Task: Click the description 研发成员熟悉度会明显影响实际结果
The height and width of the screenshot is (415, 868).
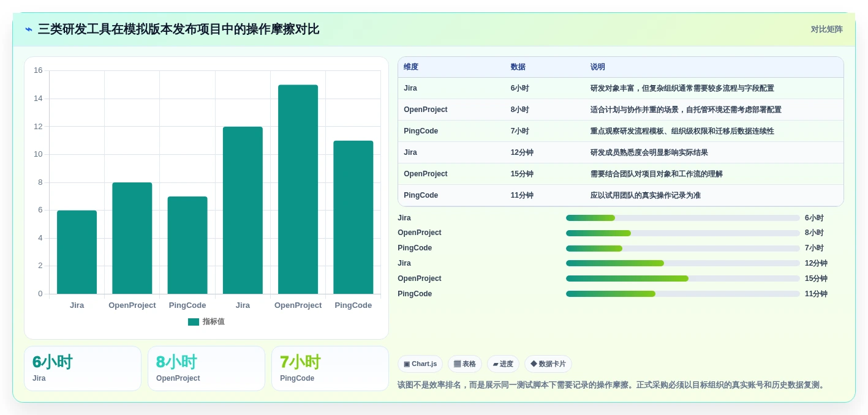Action: [x=649, y=152]
